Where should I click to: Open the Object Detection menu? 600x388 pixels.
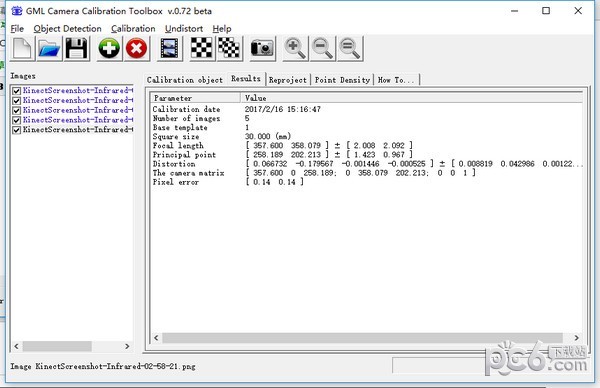click(67, 29)
